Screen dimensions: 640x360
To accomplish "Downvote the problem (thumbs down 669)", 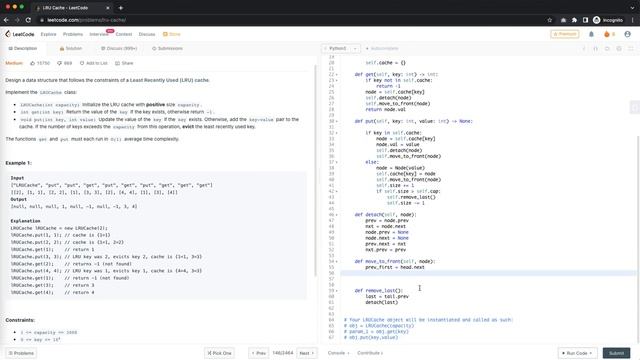I will tap(64, 63).
